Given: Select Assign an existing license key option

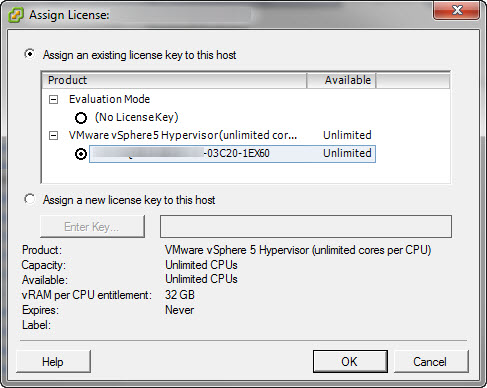Looking at the screenshot, I should [x=30, y=54].
